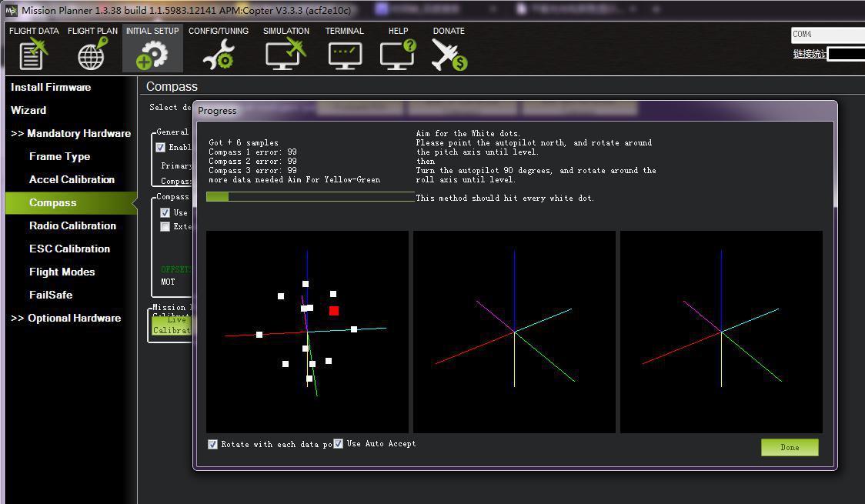Open Frame Type setup page

pyautogui.click(x=59, y=157)
